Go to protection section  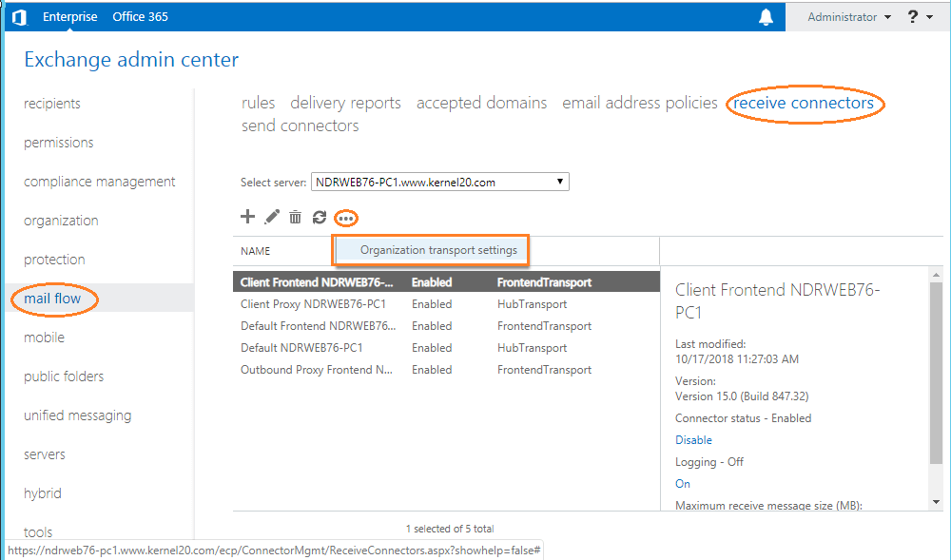pyautogui.click(x=54, y=260)
